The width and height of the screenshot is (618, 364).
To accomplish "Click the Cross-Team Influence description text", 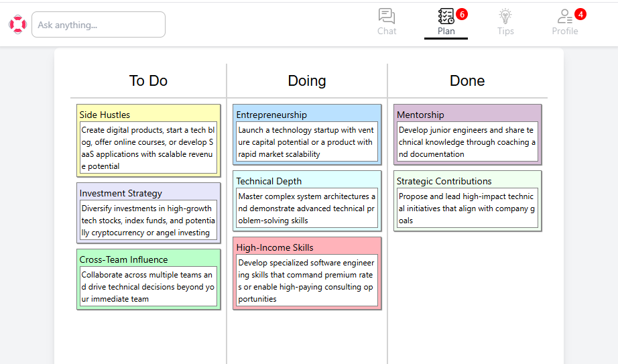I will [x=148, y=287].
